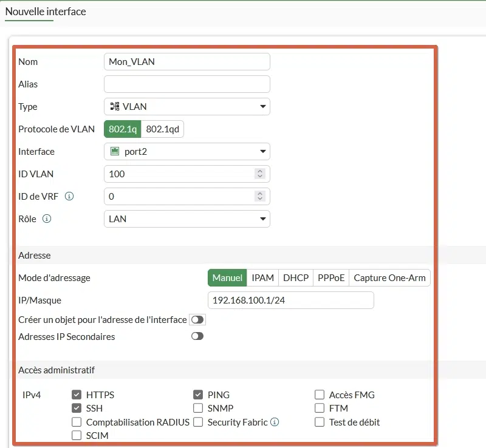Enable the SNMP checkbox
This screenshot has height=448, width=486.
tap(198, 408)
